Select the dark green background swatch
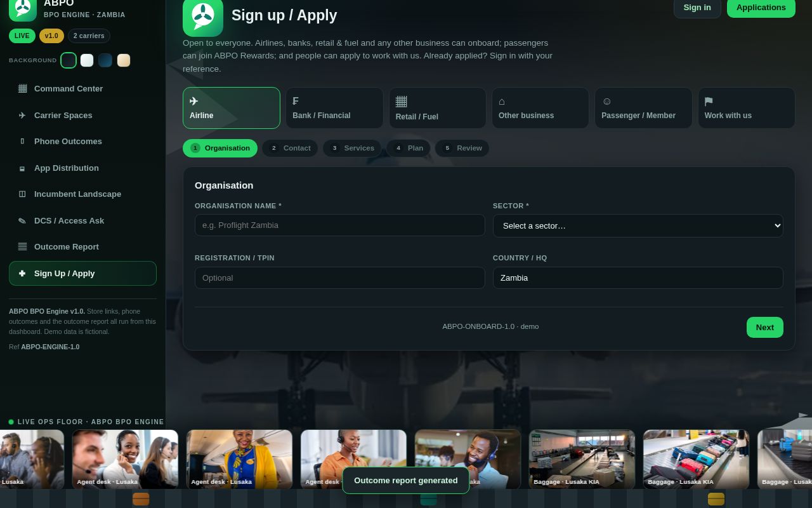Image resolution: width=812 pixels, height=508 pixels. coord(69,60)
